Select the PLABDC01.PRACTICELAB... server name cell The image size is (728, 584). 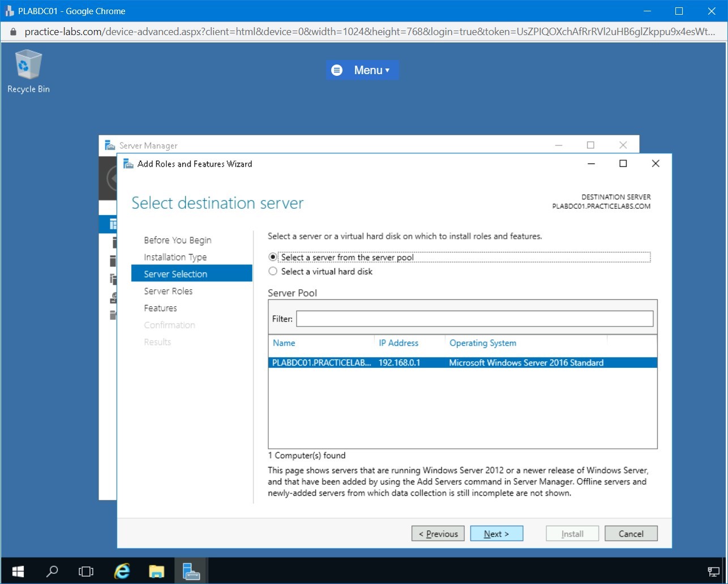pos(322,363)
